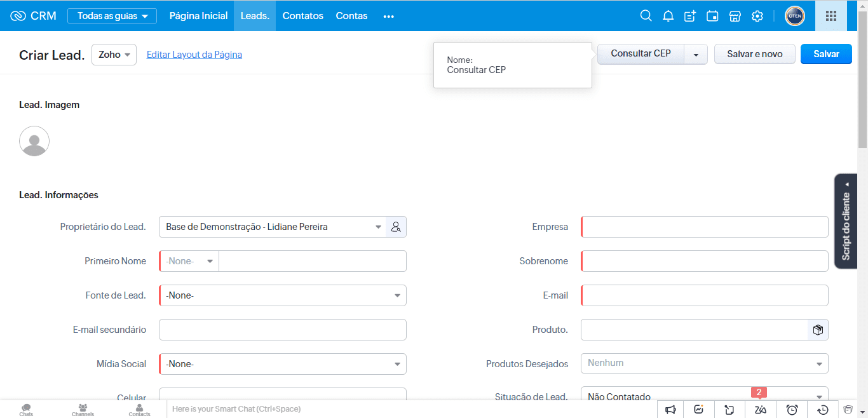Click the Salvar button
Viewport: 868px width, 418px height.
coord(826,54)
